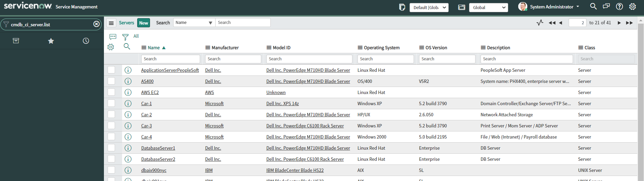Create a New server record
The image size is (644, 181).
click(x=144, y=23)
